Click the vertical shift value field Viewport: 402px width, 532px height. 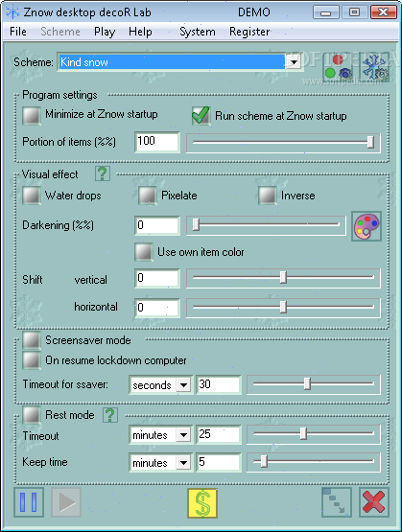[156, 278]
